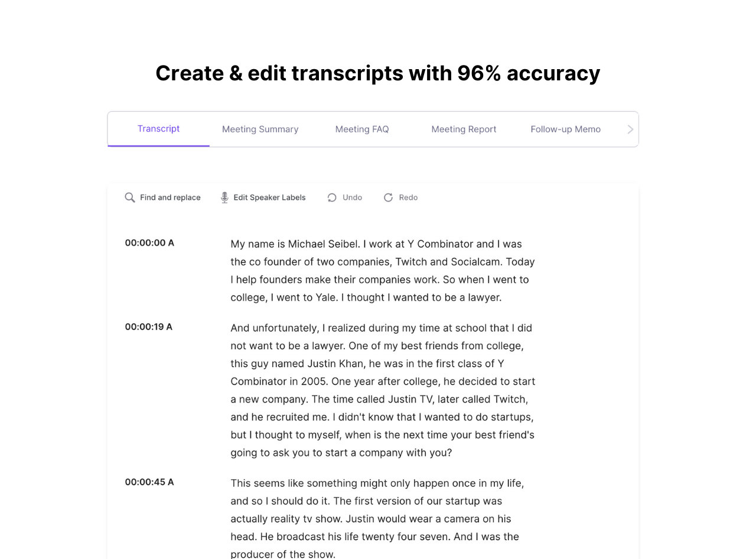Click the paragraph starting with My name is Michael
The width and height of the screenshot is (756, 559).
coord(382,270)
